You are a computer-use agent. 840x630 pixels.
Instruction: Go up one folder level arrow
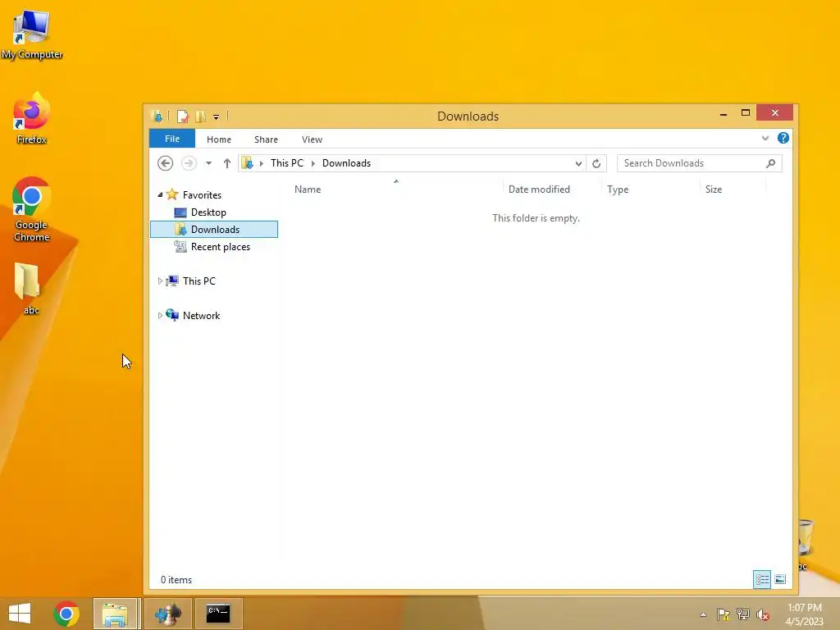pos(227,163)
